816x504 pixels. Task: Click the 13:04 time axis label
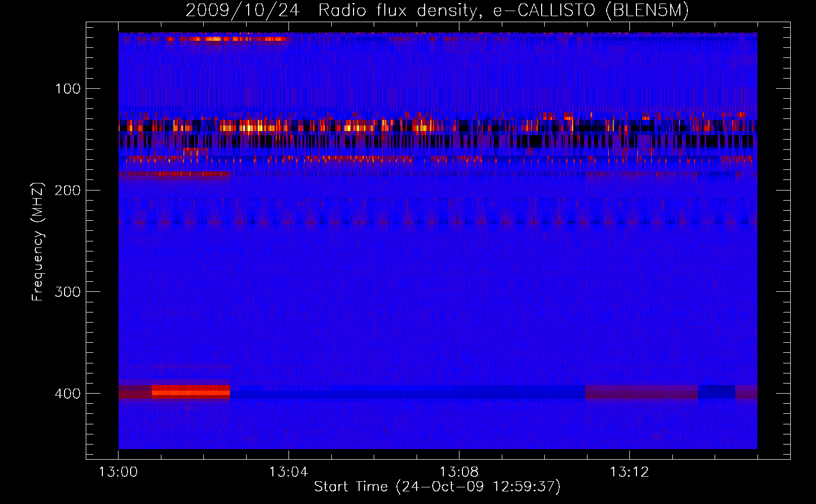tap(288, 472)
